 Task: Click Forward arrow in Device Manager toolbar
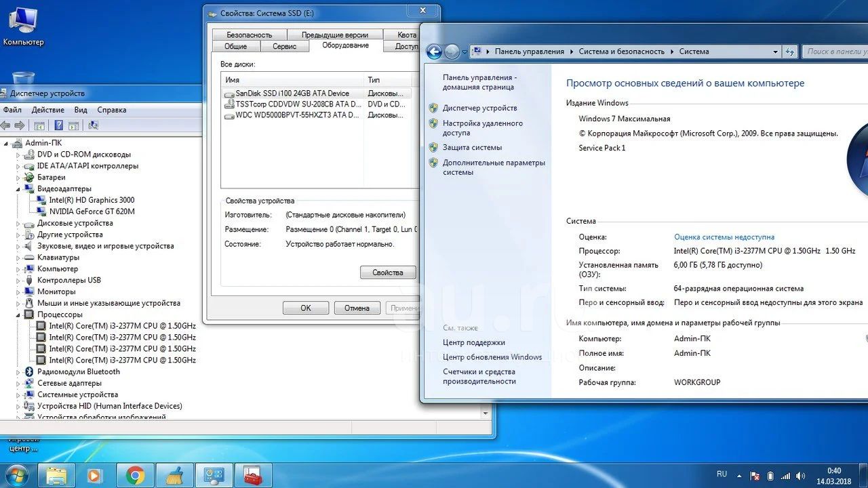click(x=20, y=125)
